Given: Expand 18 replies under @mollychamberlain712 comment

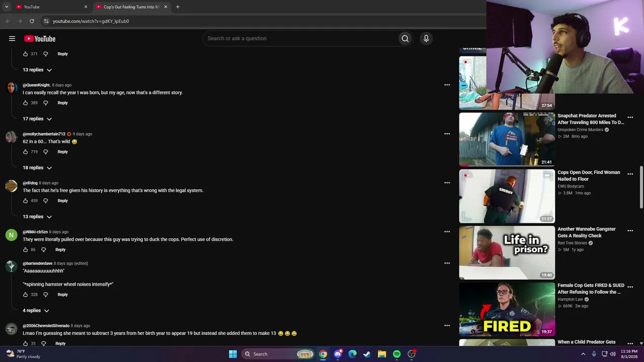Looking at the screenshot, I should [37, 168].
